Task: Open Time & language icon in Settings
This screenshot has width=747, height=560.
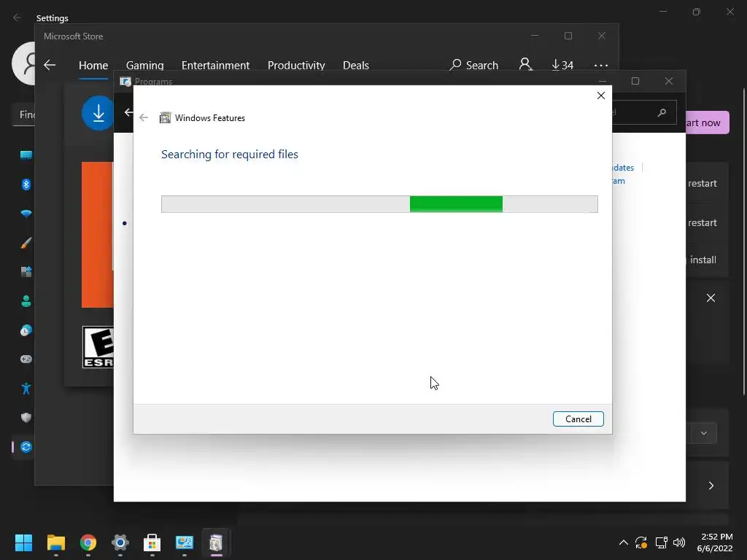Action: pos(26,330)
